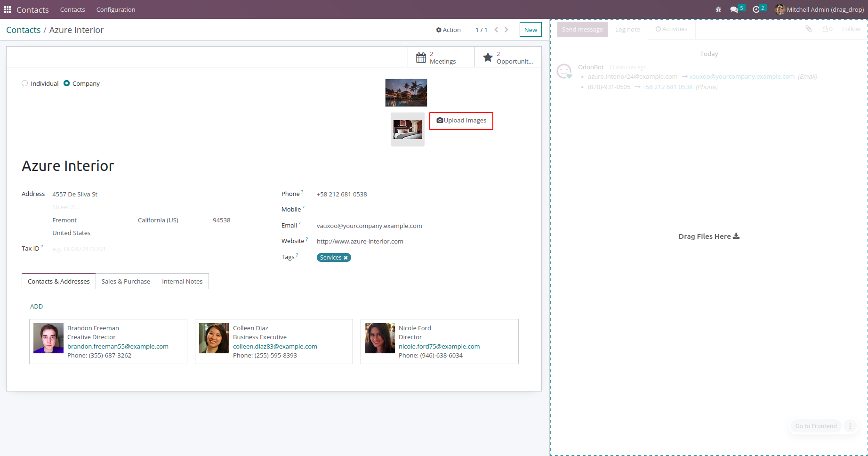Screen dimensions: 868x456
Task: Click the Mitchell Admin avatar picture
Action: coord(780,9)
